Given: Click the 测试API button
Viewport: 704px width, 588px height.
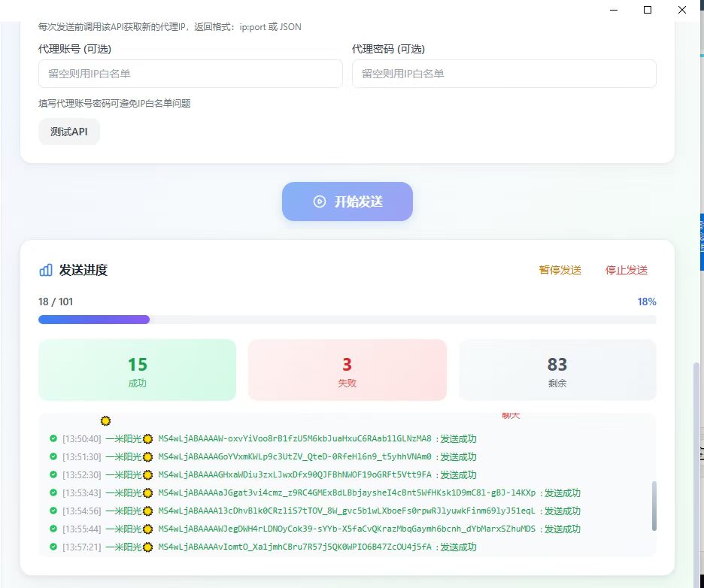Looking at the screenshot, I should pyautogui.click(x=68, y=132).
